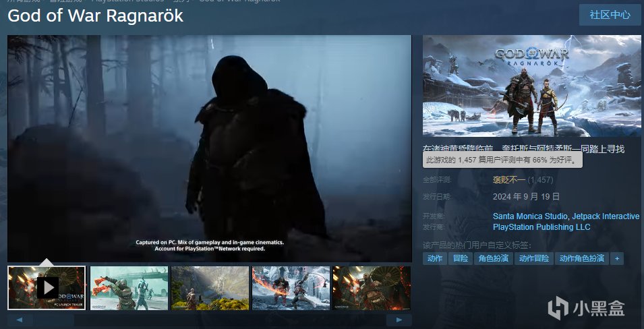
Task: Open the 角色扮演 tag
Action: tap(494, 258)
